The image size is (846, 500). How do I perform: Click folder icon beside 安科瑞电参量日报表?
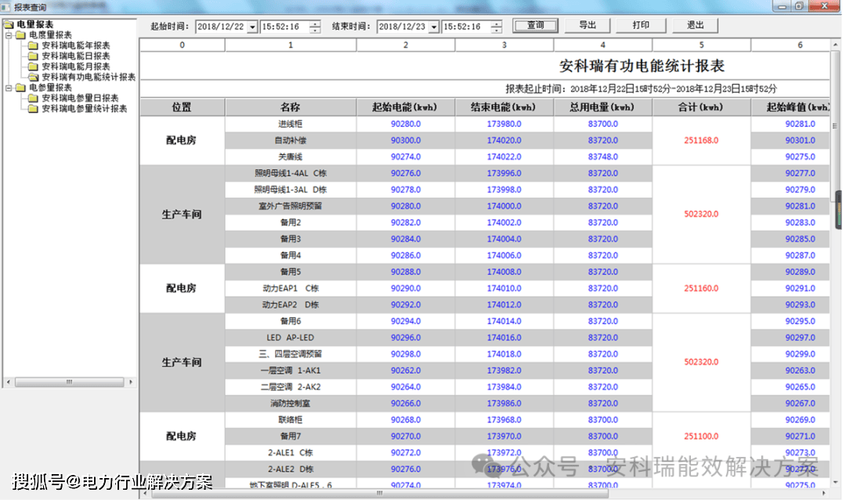33,98
